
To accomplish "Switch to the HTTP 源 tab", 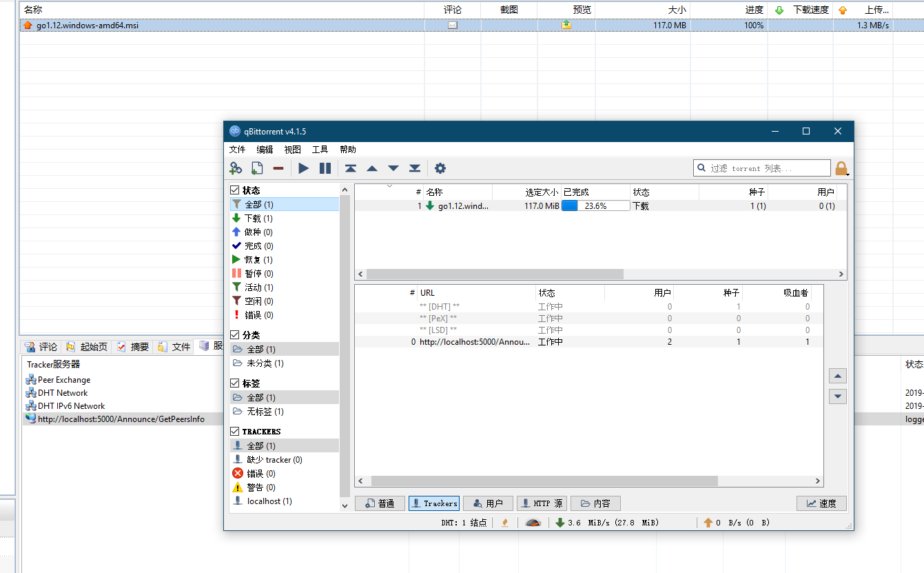I will [542, 503].
